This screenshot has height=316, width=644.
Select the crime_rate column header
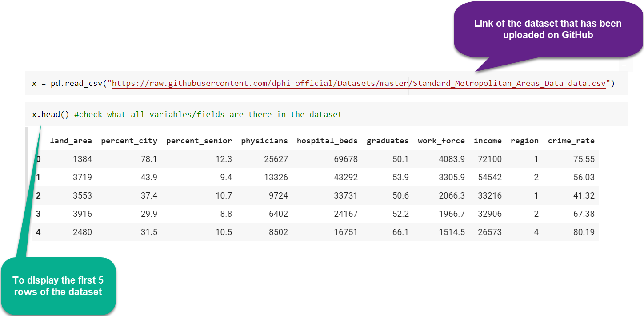pos(571,141)
